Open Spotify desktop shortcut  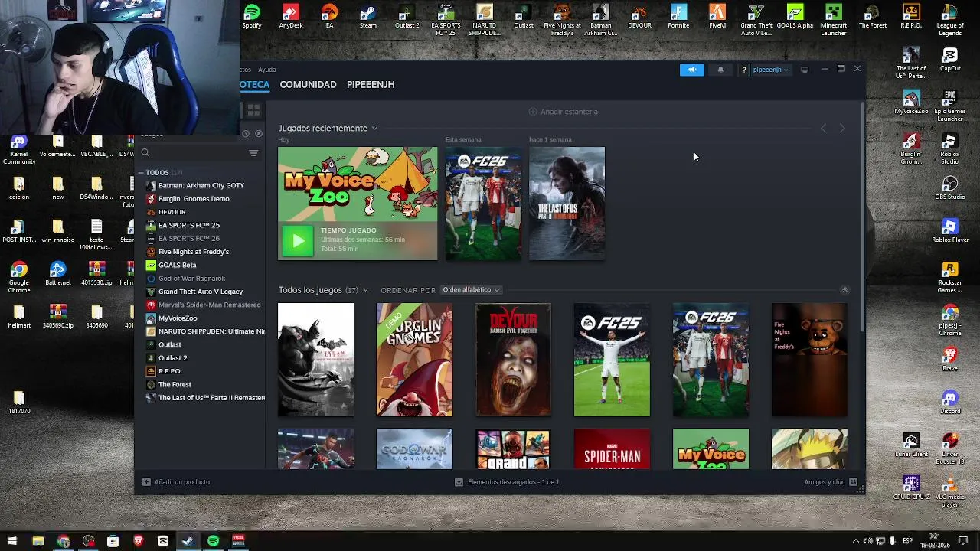point(252,18)
